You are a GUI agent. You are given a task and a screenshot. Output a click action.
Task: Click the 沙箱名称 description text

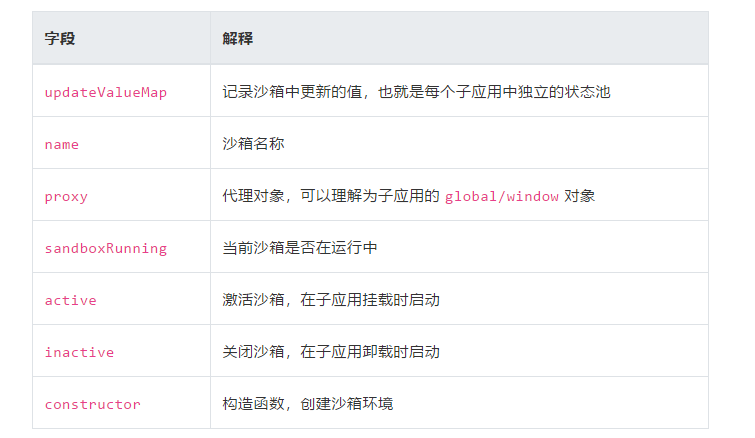click(x=254, y=144)
